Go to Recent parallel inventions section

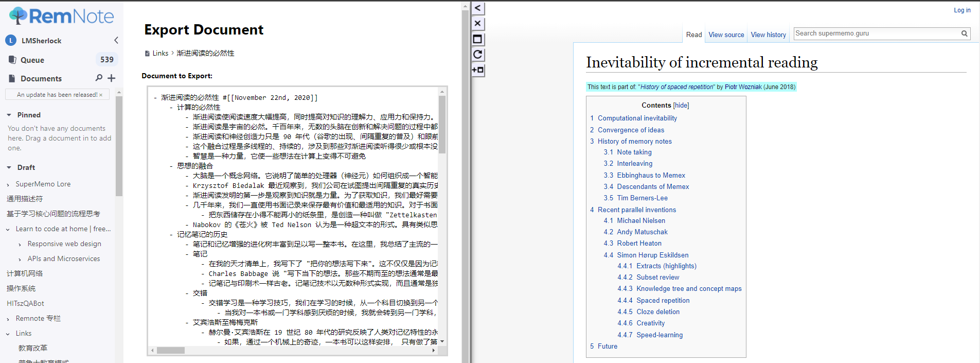coord(637,210)
